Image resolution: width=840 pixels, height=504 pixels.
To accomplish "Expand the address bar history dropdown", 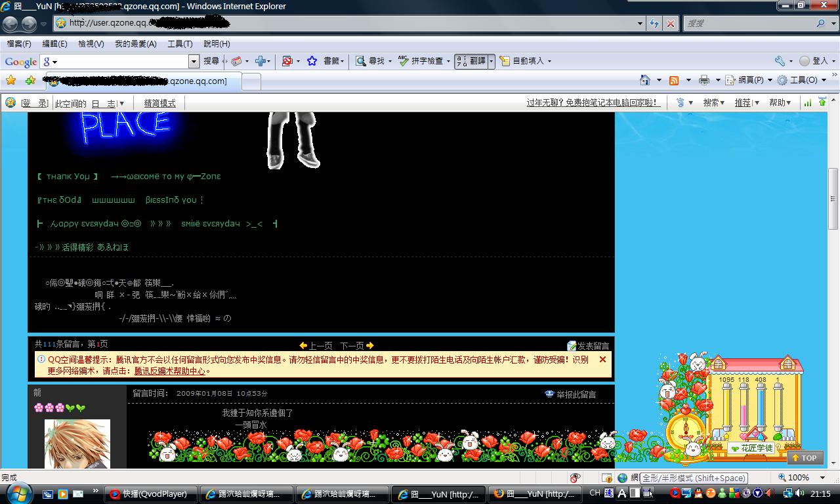I will pos(640,24).
